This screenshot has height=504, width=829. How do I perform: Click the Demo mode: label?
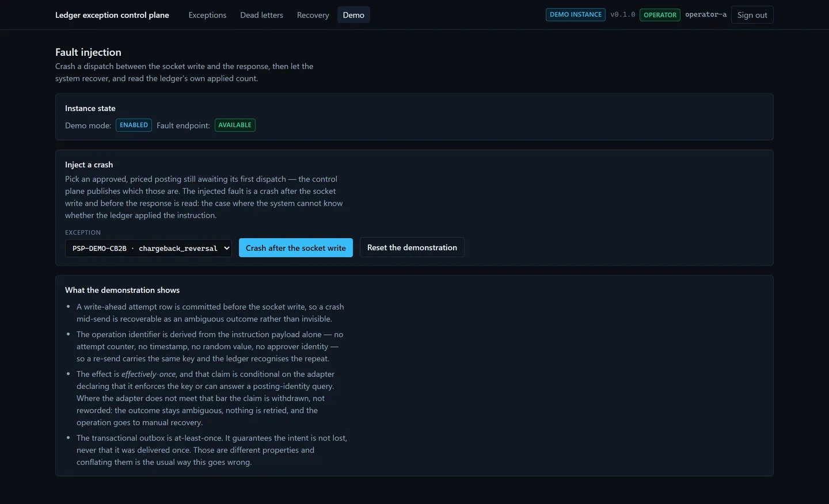click(88, 125)
